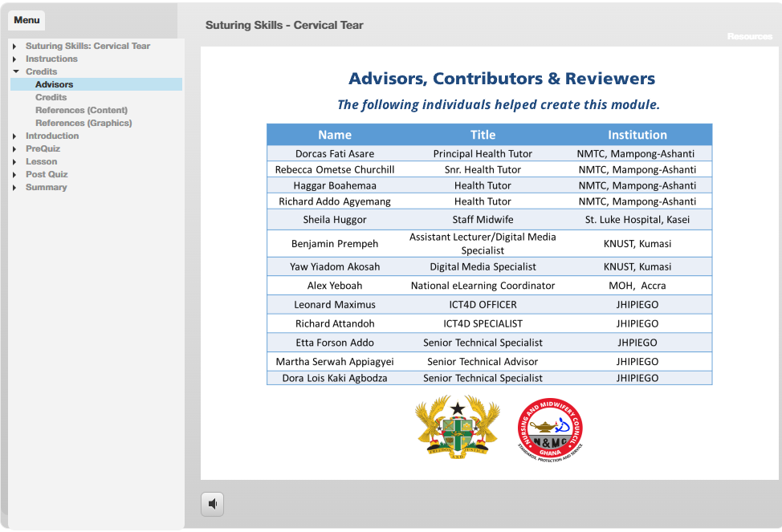Click the Dorcas Fati Asare table row

pyautogui.click(x=335, y=153)
